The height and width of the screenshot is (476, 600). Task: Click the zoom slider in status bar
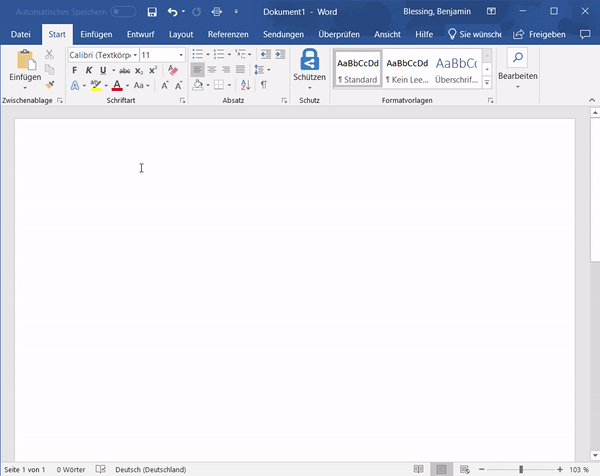pyautogui.click(x=520, y=469)
